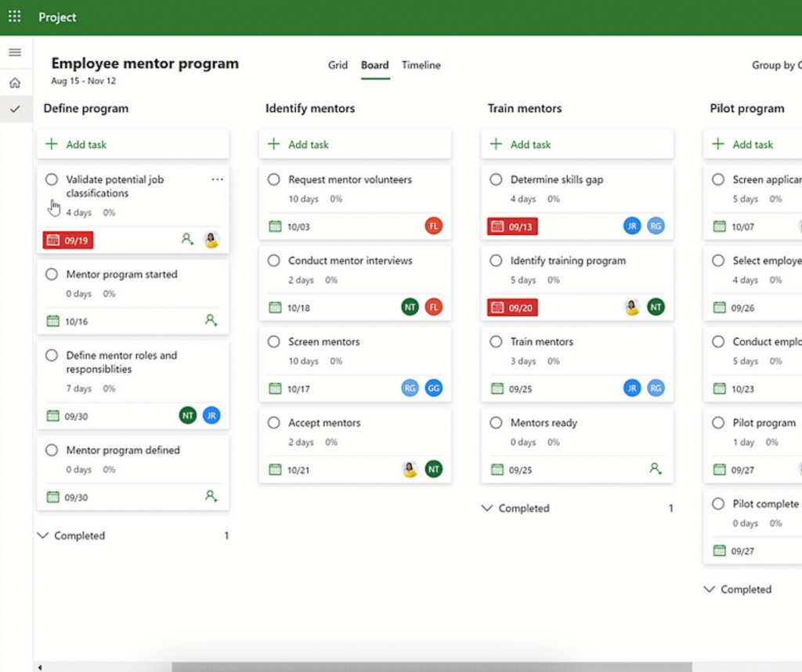Open the Grid view tab
Viewport: 802px width, 672px height.
coord(338,65)
